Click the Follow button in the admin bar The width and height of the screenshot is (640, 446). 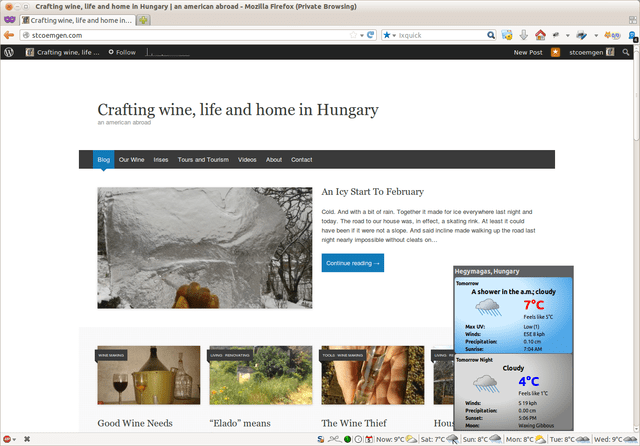point(122,52)
